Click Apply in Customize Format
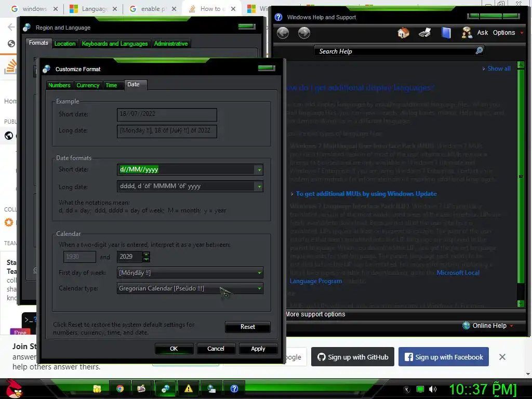The height and width of the screenshot is (399, 532). click(258, 349)
